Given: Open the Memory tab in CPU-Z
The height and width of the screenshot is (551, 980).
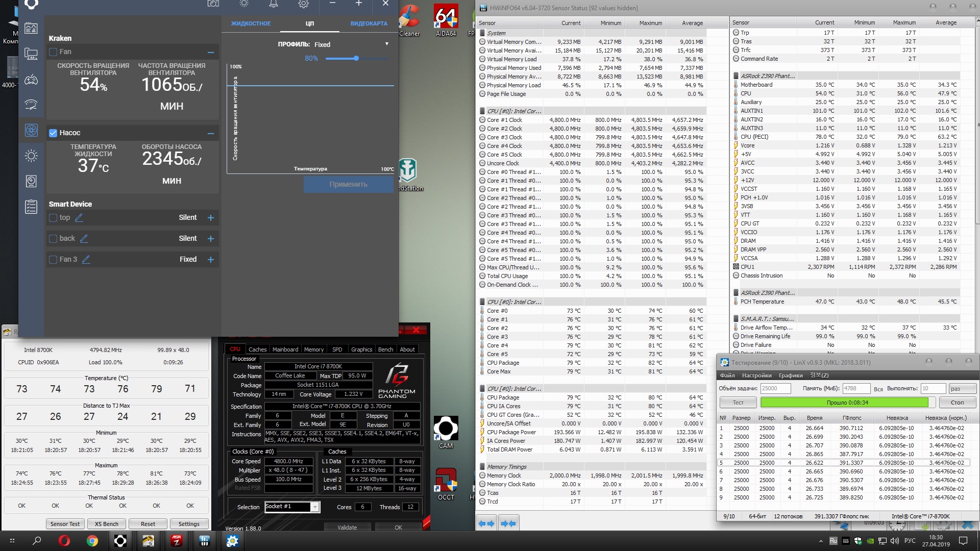Looking at the screenshot, I should click(x=313, y=349).
